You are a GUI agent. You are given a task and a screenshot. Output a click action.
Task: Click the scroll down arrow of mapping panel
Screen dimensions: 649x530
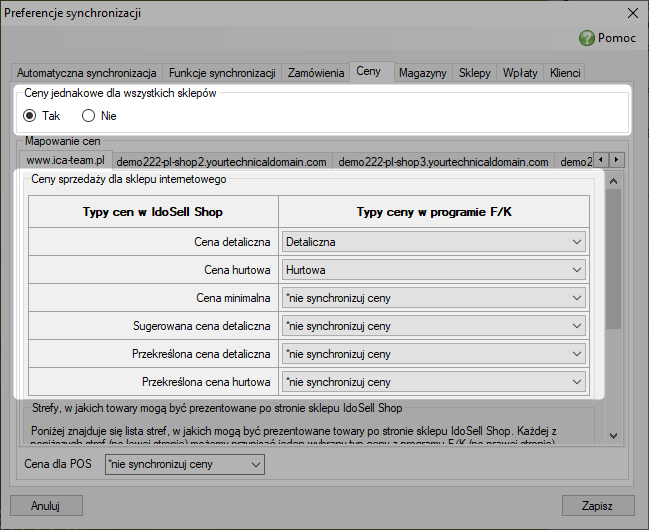click(x=613, y=436)
